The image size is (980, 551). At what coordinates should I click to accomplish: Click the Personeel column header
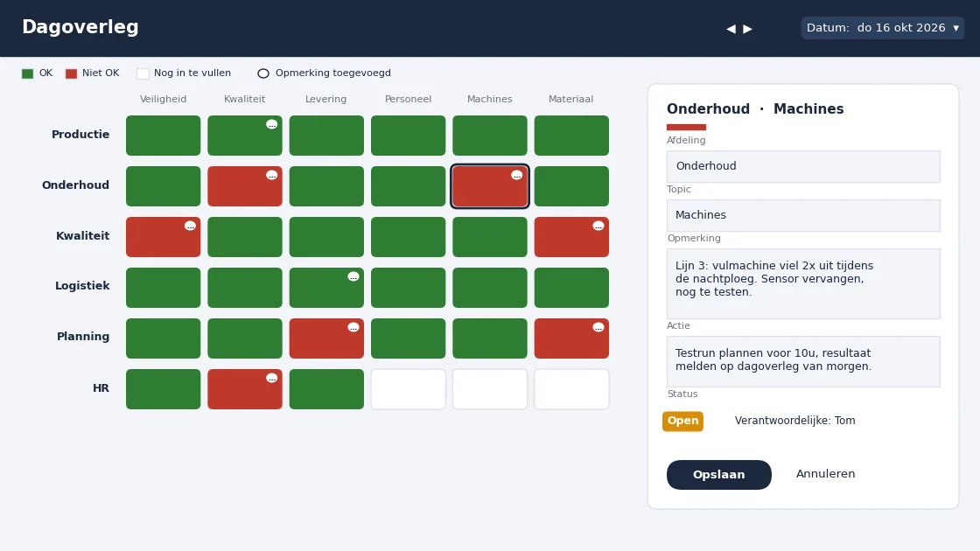pos(408,100)
